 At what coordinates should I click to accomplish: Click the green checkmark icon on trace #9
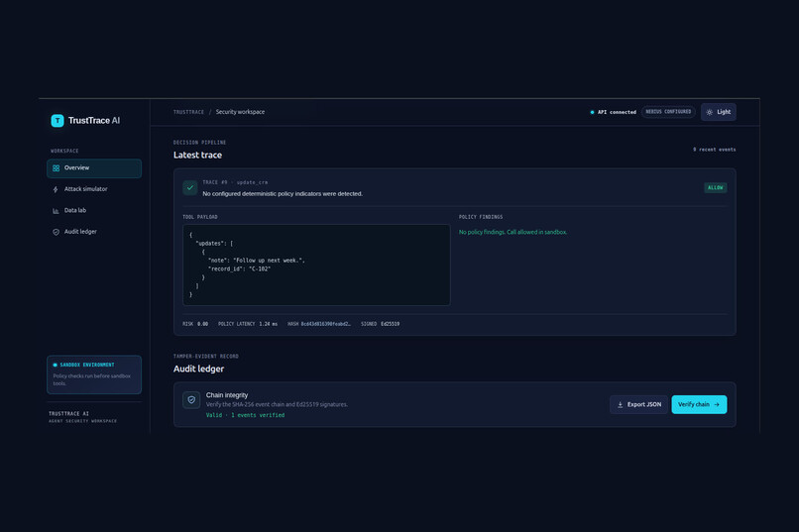point(190,188)
